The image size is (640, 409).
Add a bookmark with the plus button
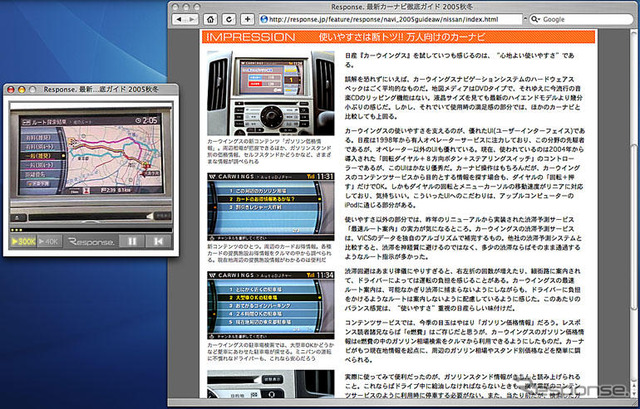click(248, 19)
